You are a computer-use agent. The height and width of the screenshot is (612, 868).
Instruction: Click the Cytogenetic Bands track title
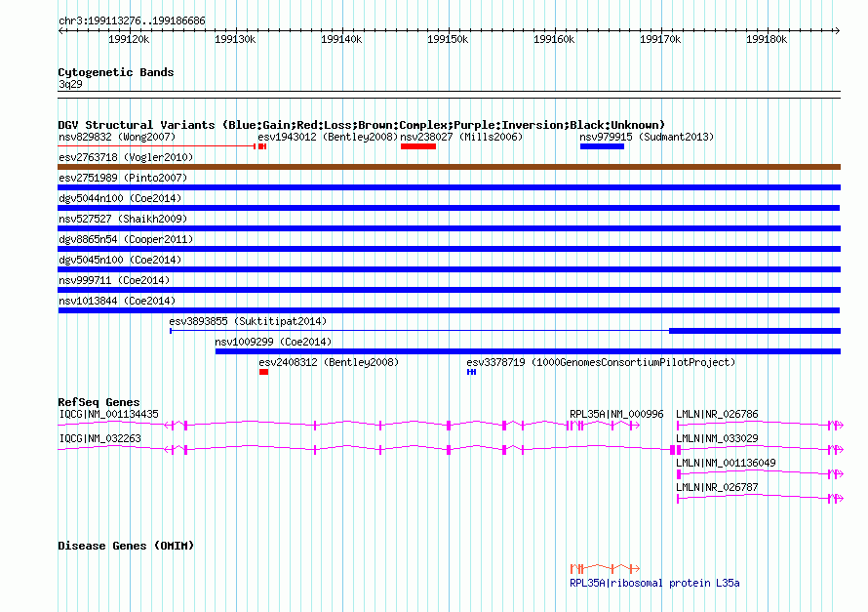(x=116, y=72)
